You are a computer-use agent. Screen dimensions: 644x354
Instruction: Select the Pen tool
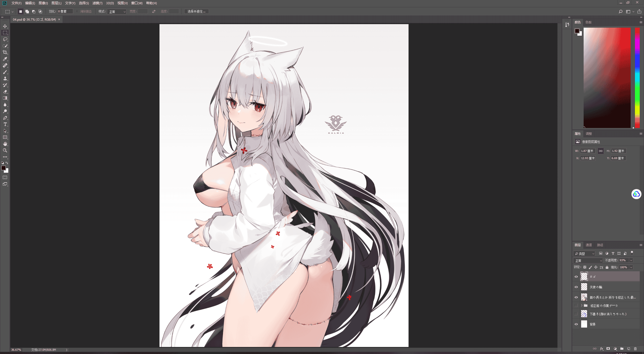click(5, 118)
